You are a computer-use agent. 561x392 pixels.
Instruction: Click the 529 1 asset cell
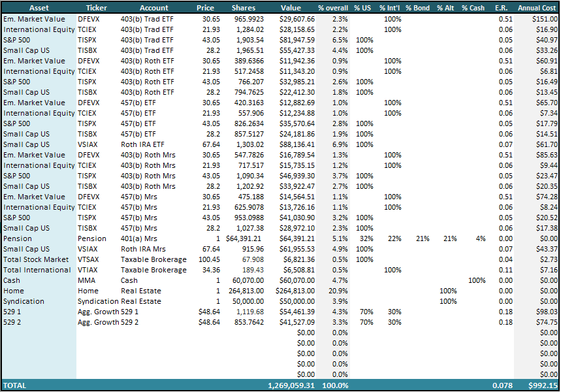tap(12, 312)
